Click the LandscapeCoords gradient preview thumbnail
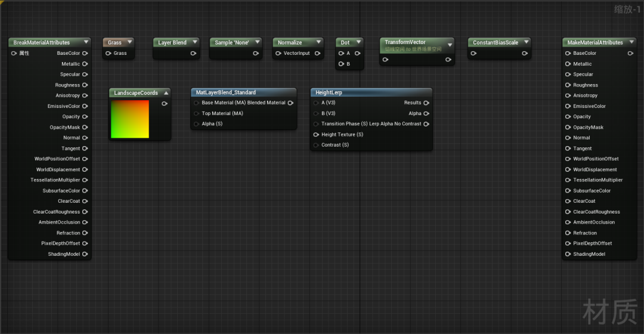 pos(130,119)
